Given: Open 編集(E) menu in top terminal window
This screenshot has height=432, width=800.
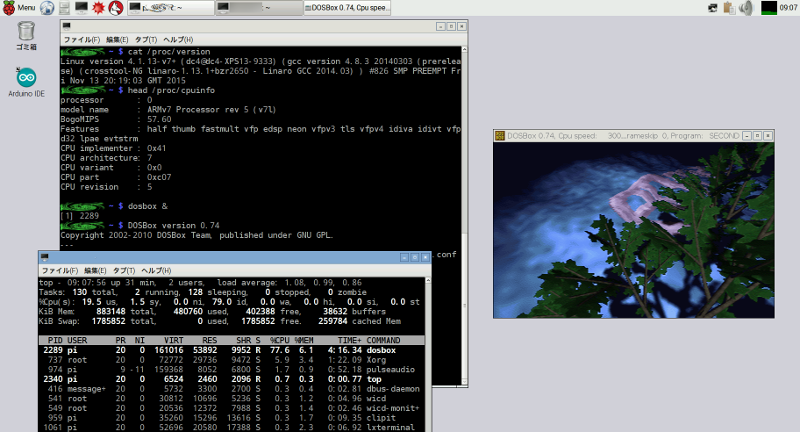Looking at the screenshot, I should click(x=95, y=270).
